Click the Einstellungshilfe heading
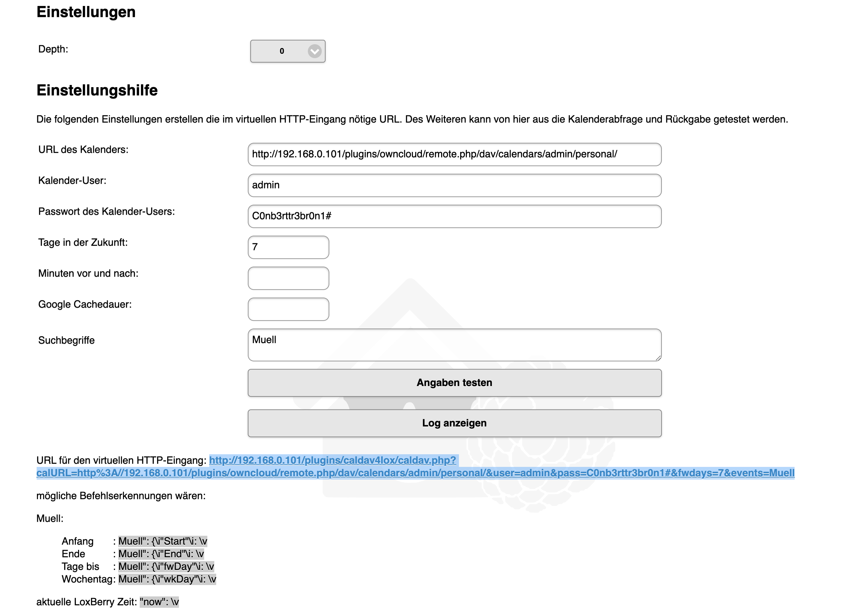Screen dimensions: 842x616 point(97,90)
